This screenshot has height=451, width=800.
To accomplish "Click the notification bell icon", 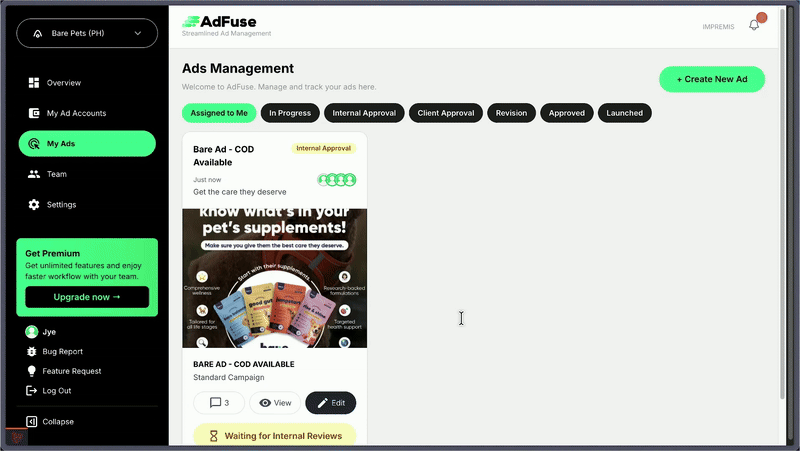I will [754, 25].
